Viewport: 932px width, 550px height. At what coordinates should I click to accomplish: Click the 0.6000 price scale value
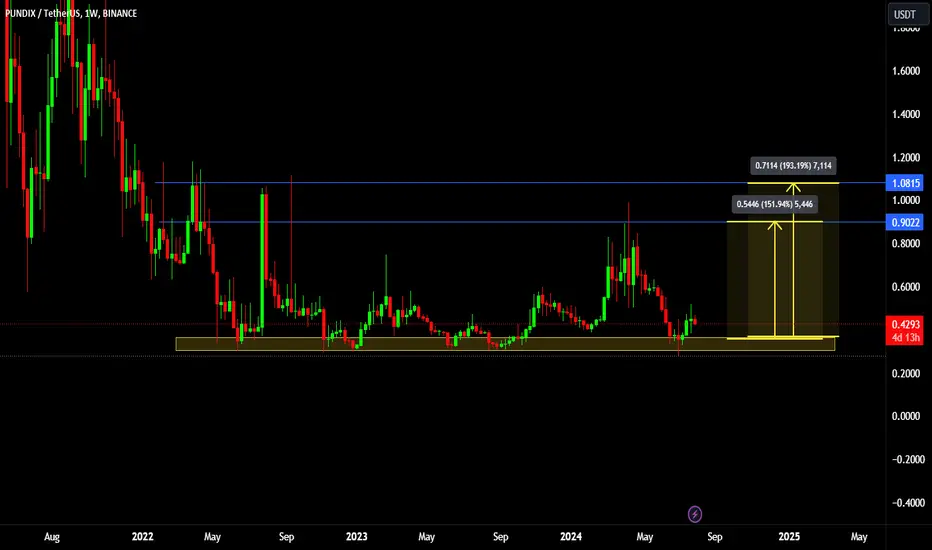[x=906, y=287]
